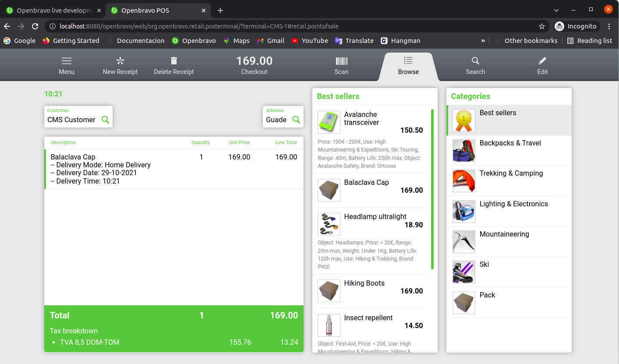Open the Maps bookmark

point(237,41)
